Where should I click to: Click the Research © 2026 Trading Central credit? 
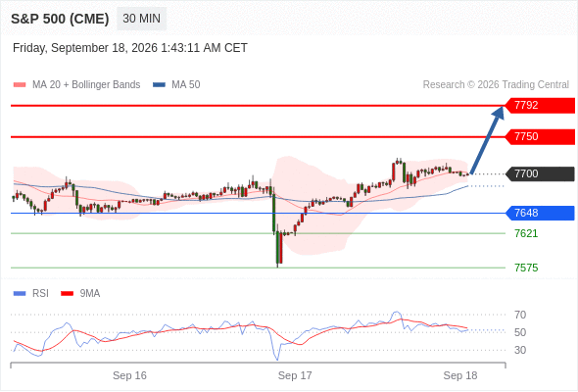click(496, 85)
